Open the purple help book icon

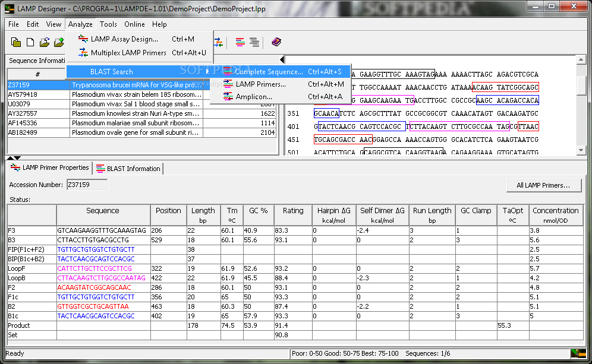[276, 42]
